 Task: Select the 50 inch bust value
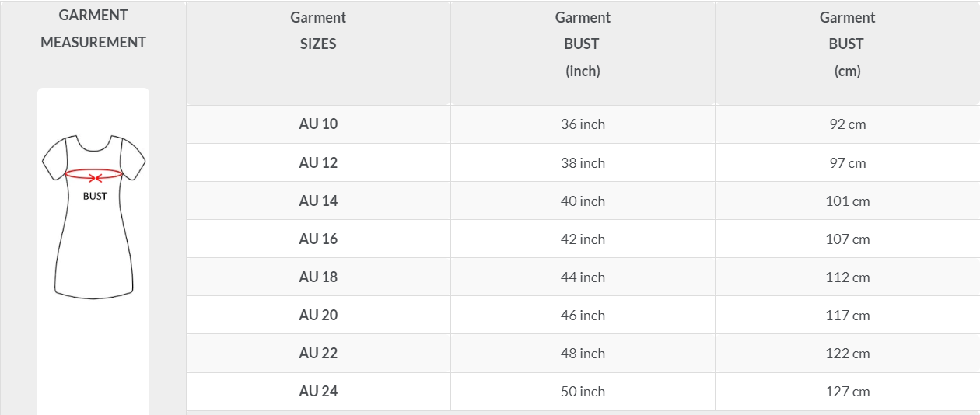[x=583, y=392]
